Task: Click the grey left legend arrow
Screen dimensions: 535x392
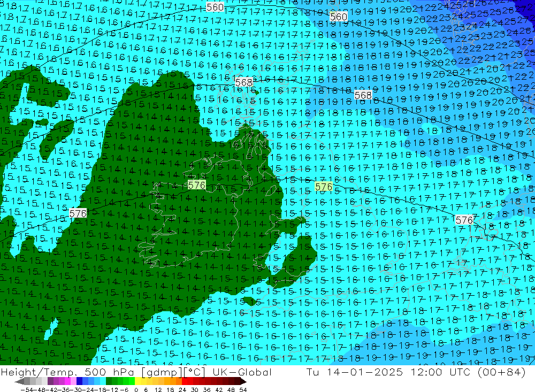Action: [x=19, y=381]
